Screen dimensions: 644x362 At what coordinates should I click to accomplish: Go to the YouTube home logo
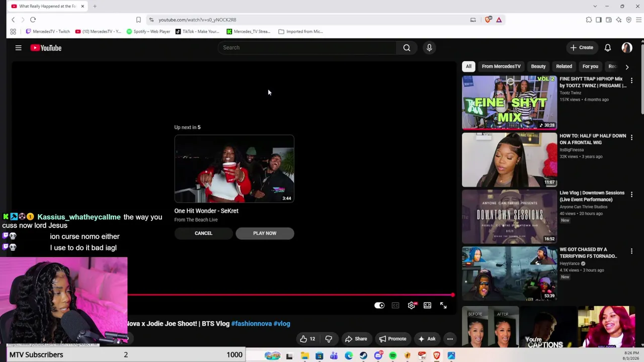pos(46,48)
